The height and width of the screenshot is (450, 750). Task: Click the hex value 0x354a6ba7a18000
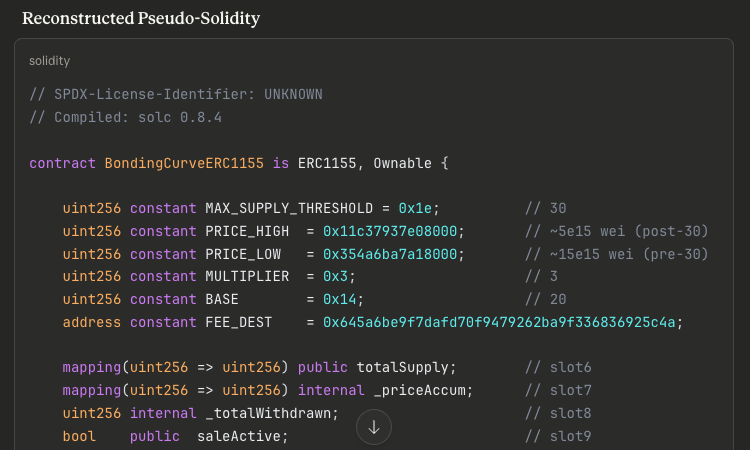[390, 254]
